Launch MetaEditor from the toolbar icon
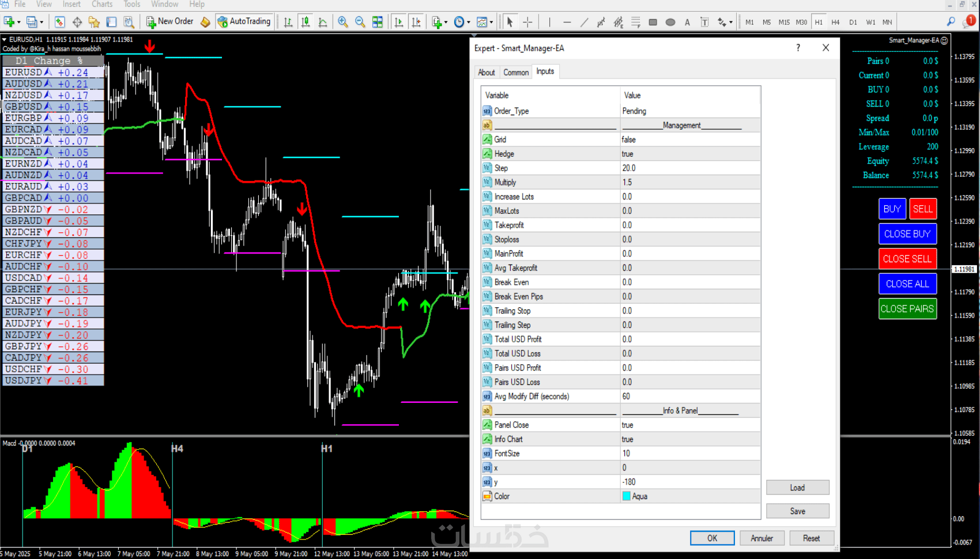The width and height of the screenshot is (980, 559). tap(205, 22)
